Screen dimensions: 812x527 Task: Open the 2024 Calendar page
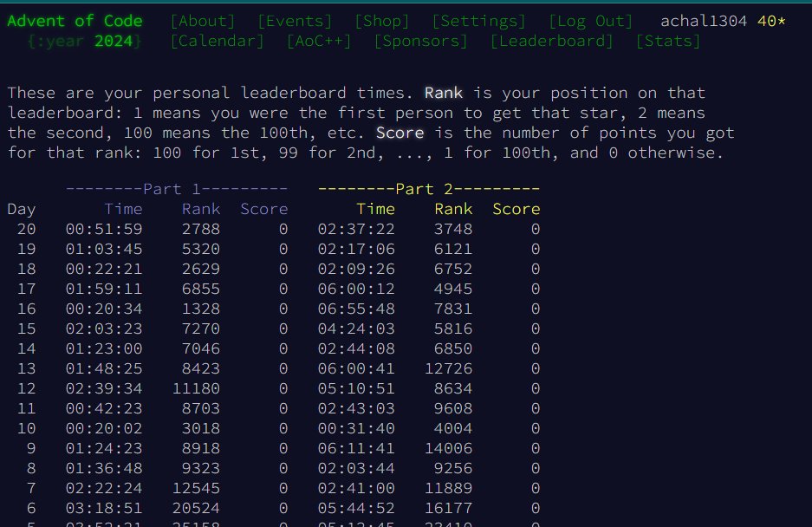click(x=217, y=41)
